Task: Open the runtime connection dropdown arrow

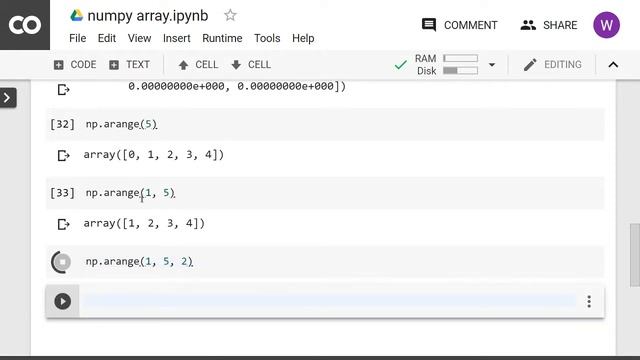Action: [492, 64]
